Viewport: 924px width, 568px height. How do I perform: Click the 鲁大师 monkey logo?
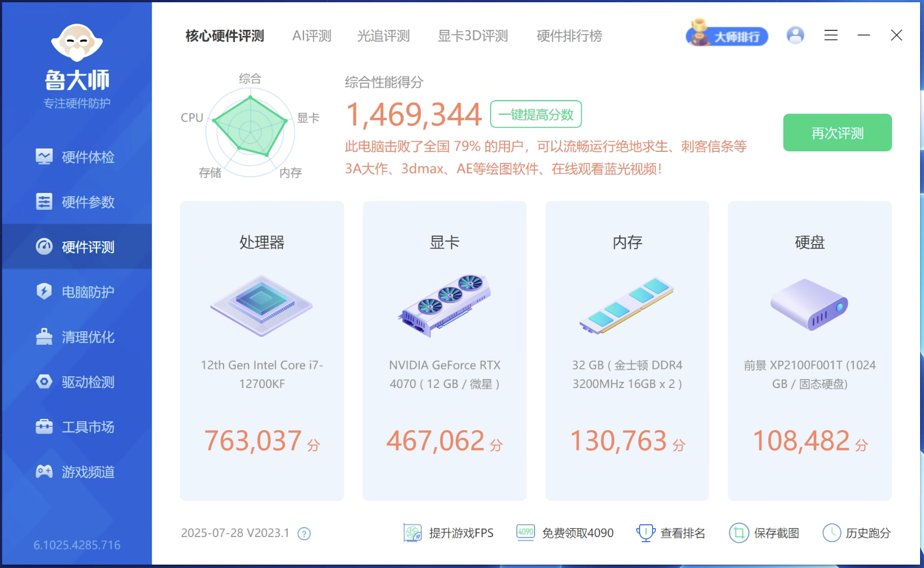tap(77, 43)
